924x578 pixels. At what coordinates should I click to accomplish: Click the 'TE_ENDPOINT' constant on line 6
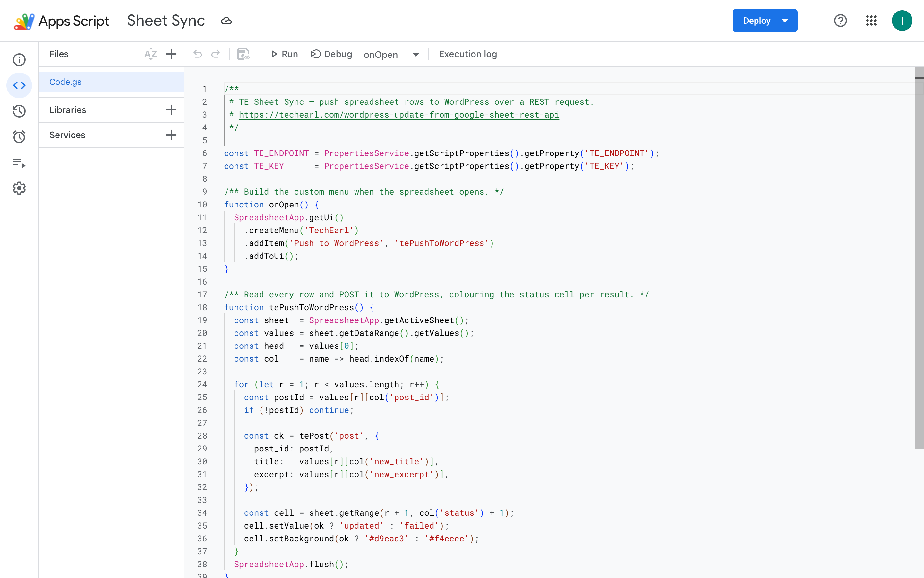point(281,153)
